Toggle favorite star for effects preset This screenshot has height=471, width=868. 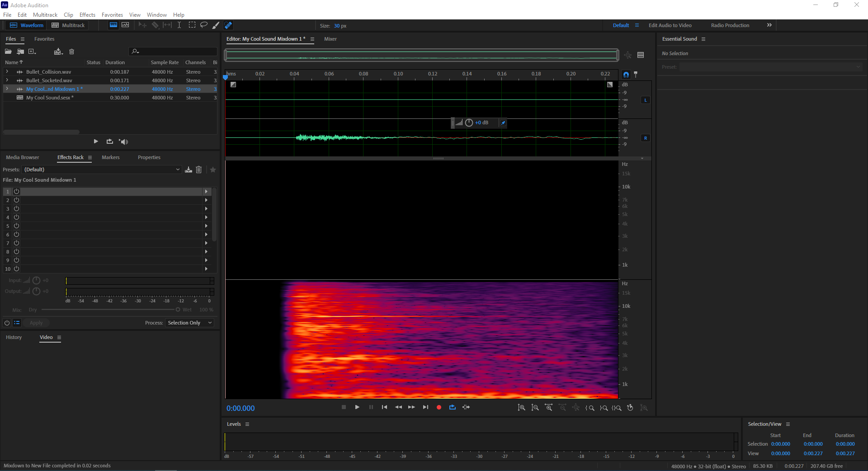tap(213, 170)
